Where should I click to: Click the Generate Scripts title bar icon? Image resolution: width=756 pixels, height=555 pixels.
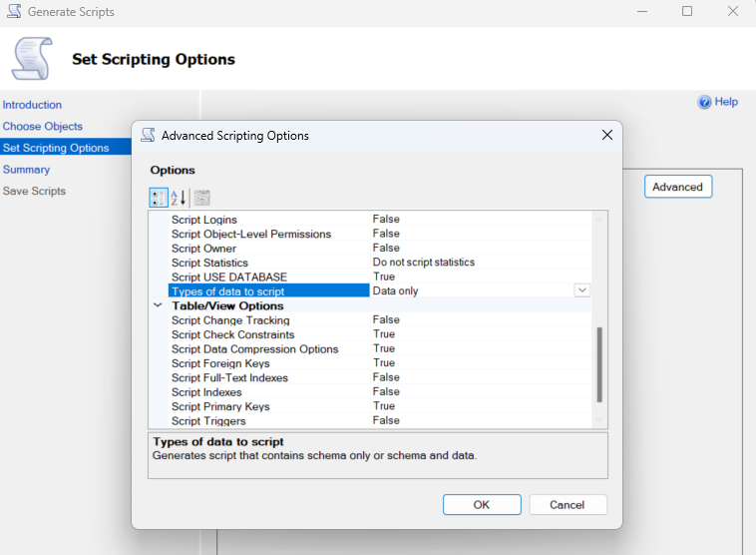click(x=12, y=12)
